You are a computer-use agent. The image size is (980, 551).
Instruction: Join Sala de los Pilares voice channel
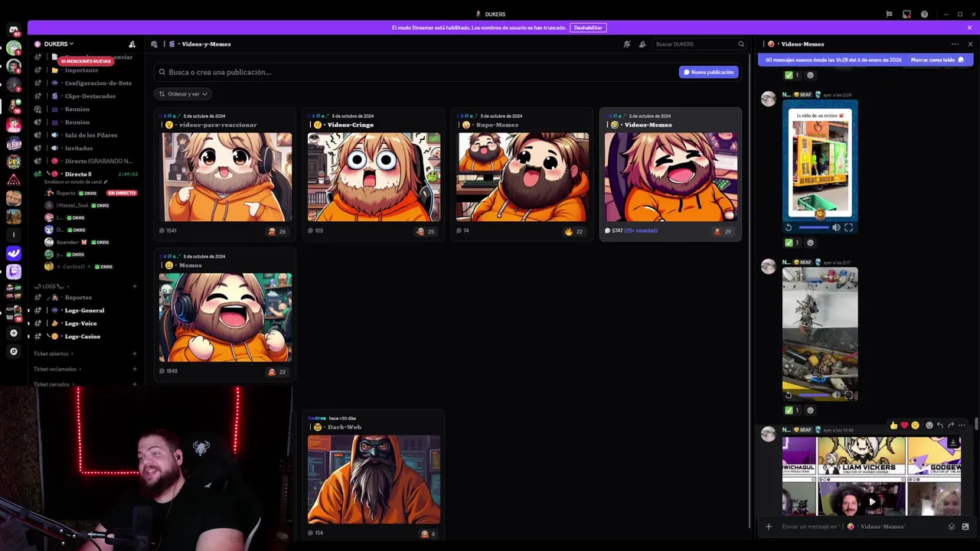pos(85,135)
